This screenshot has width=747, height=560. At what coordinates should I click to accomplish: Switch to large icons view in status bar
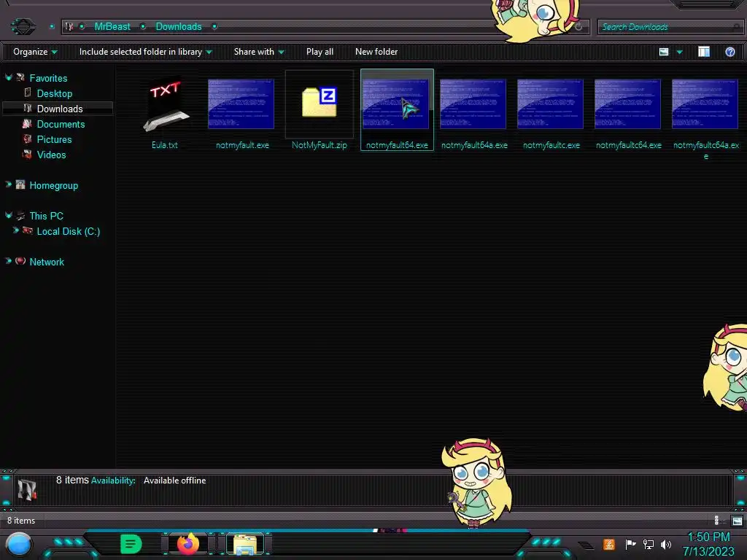click(x=737, y=521)
